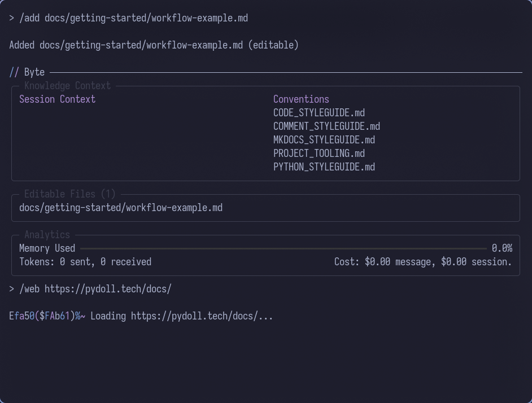The width and height of the screenshot is (532, 403).
Task: Toggle editable status of workflow-example.md
Action: pyautogui.click(x=121, y=207)
